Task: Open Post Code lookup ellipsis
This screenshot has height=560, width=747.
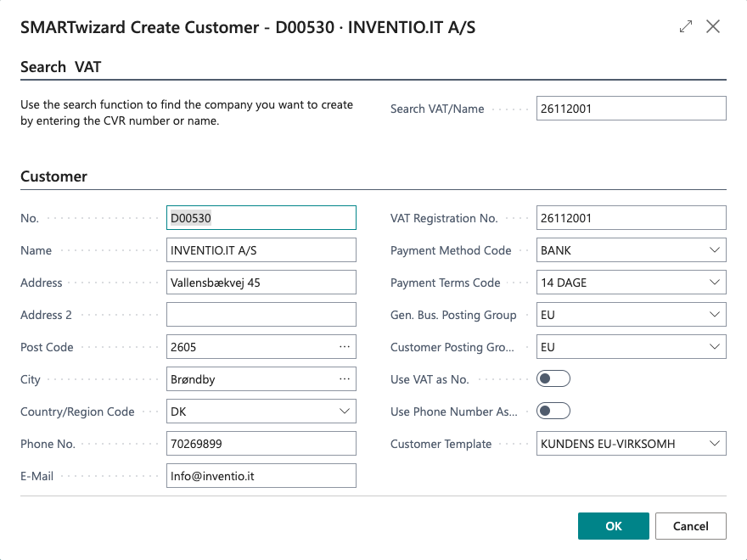Action: click(x=344, y=347)
